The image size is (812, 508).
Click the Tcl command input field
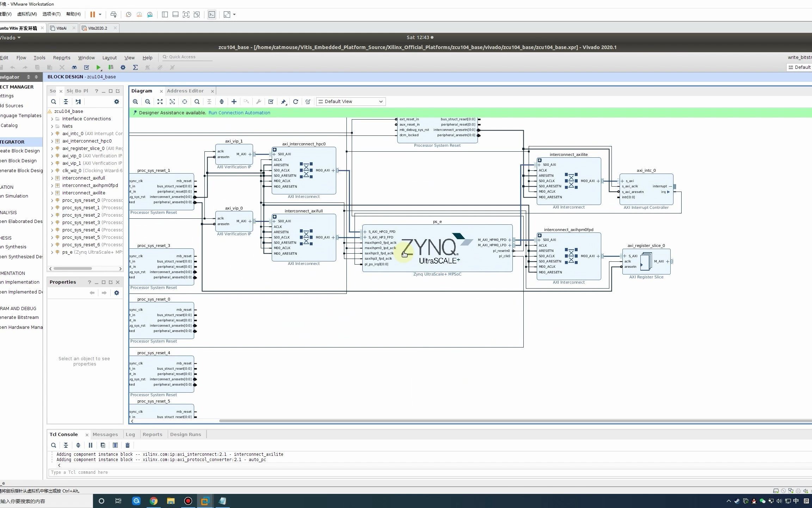(430, 472)
